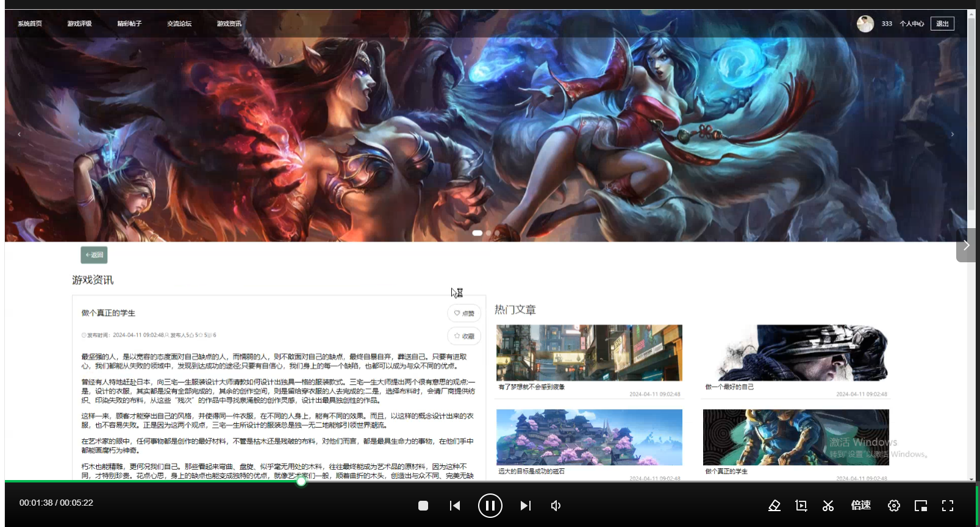Open 精彩帖子 navigation item

[x=129, y=24]
